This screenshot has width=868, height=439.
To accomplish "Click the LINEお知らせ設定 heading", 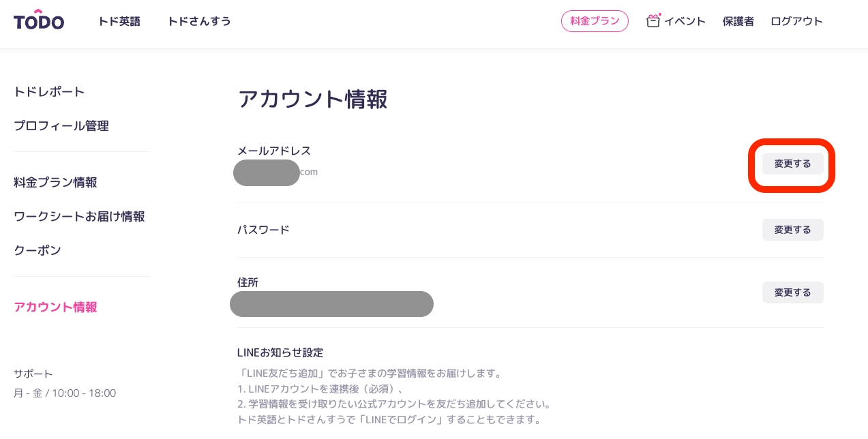I will (x=280, y=352).
